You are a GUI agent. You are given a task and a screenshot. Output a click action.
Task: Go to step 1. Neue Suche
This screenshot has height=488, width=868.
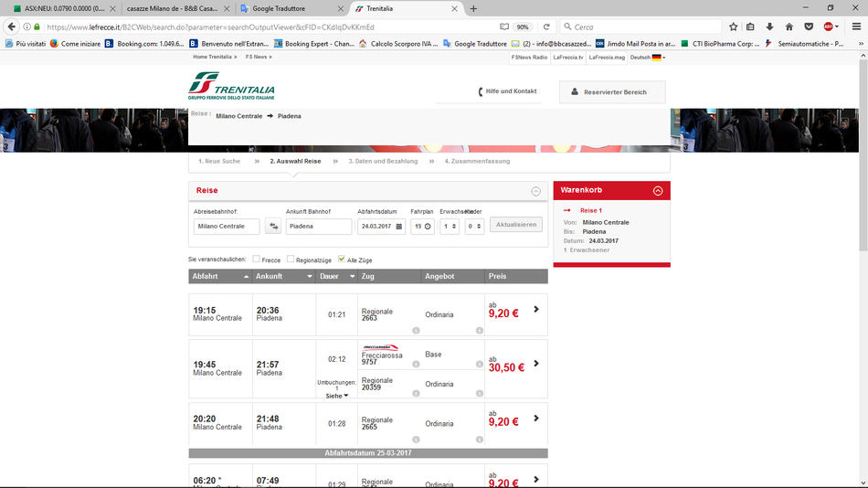pos(219,161)
